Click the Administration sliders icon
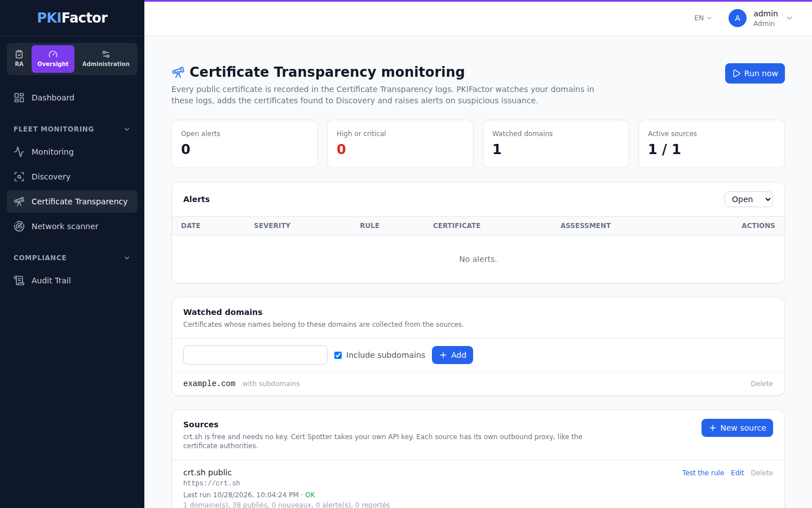 click(106, 54)
